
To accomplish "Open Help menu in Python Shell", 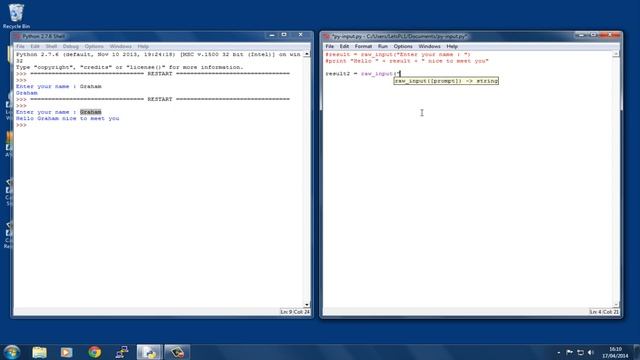I will tap(143, 47).
